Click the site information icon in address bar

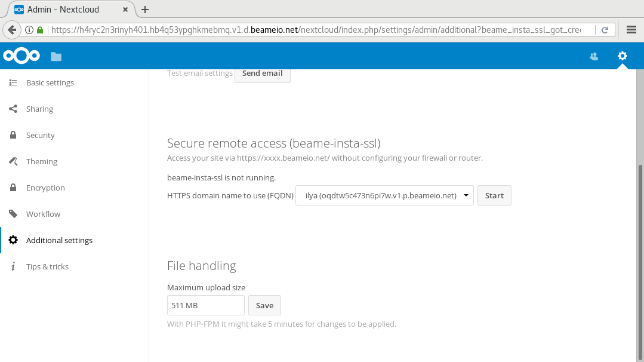point(29,30)
